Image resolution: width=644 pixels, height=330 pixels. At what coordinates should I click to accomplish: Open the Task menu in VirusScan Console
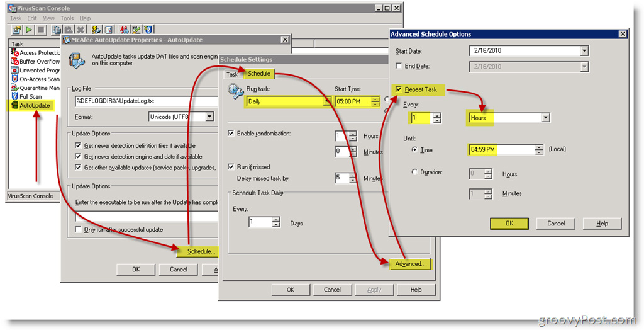coord(16,18)
